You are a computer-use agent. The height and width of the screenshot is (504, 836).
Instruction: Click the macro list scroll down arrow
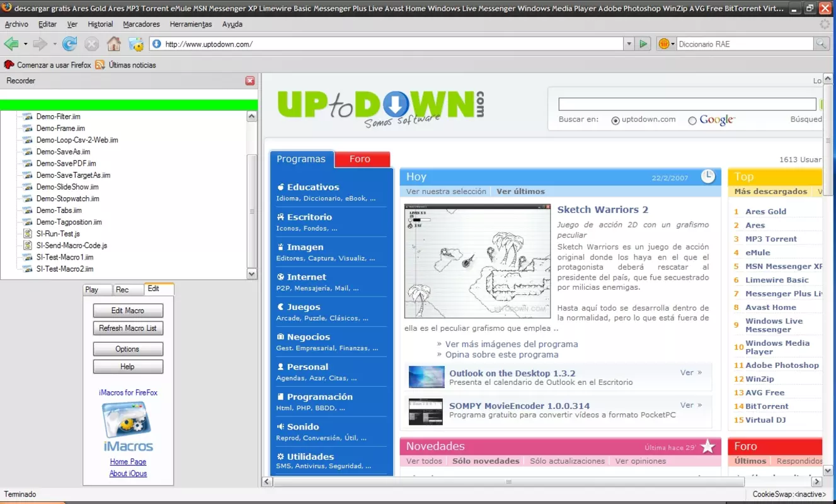coord(252,274)
